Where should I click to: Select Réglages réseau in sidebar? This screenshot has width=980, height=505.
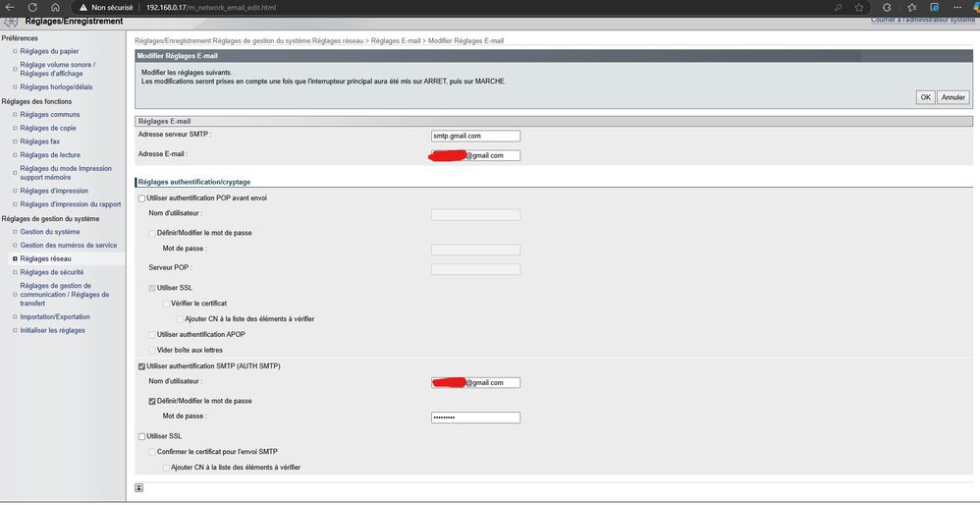tap(45, 258)
